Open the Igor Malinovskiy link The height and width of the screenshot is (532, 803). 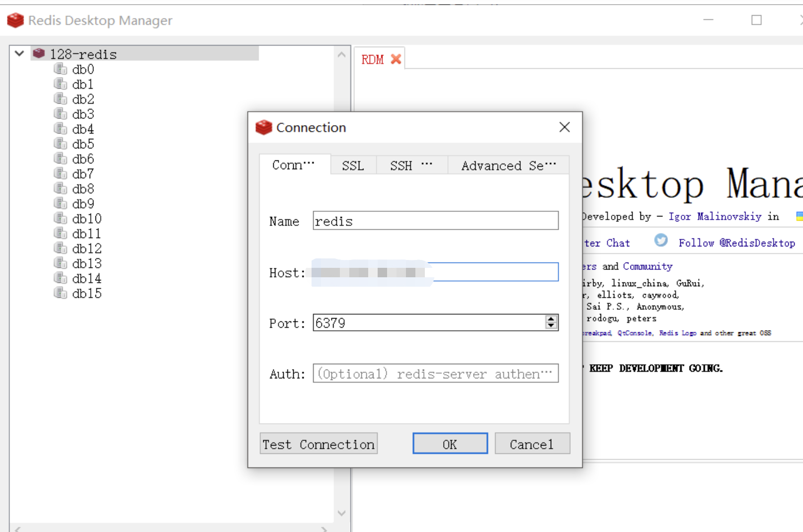coord(715,216)
